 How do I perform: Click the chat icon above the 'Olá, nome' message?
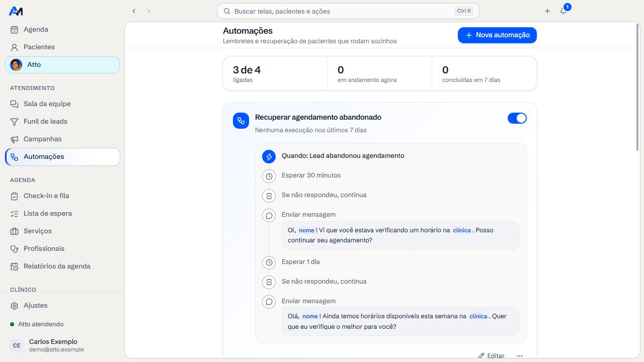click(x=269, y=302)
